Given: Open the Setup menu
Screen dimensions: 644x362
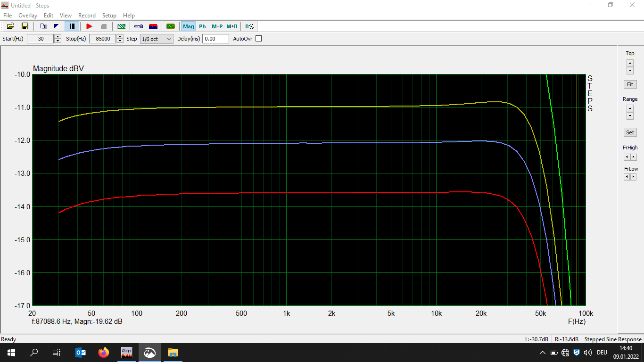Looking at the screenshot, I should [109, 16].
